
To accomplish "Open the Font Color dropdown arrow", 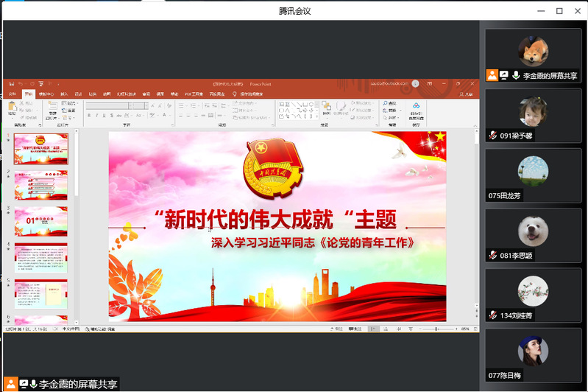I will tap(169, 115).
